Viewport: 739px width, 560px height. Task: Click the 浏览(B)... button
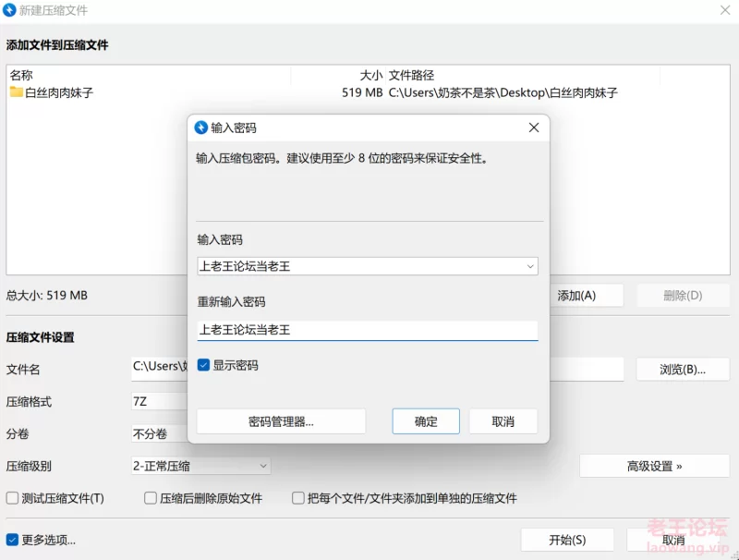(682, 369)
